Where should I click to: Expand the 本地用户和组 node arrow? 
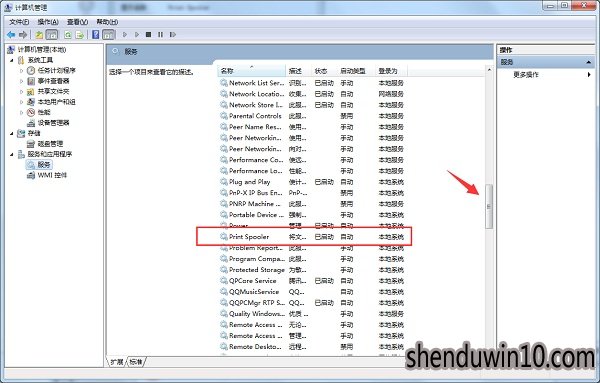click(21, 102)
